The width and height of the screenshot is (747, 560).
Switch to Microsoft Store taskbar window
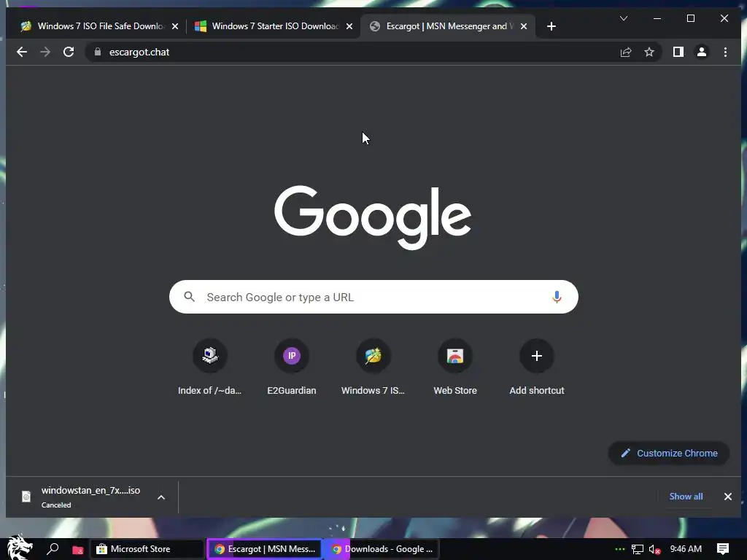(147, 549)
